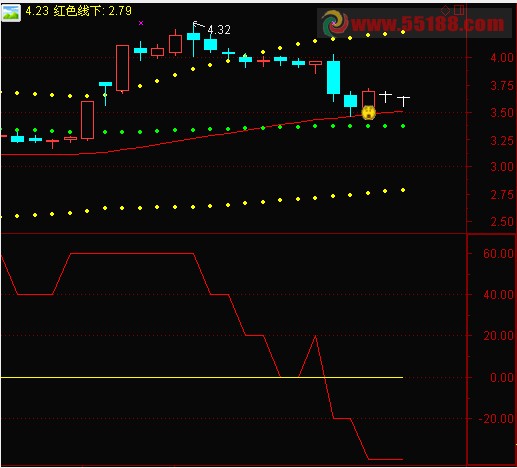This screenshot has height=468, width=517.
Task: Click the red indicator peak at 20.00
Action: point(315,337)
